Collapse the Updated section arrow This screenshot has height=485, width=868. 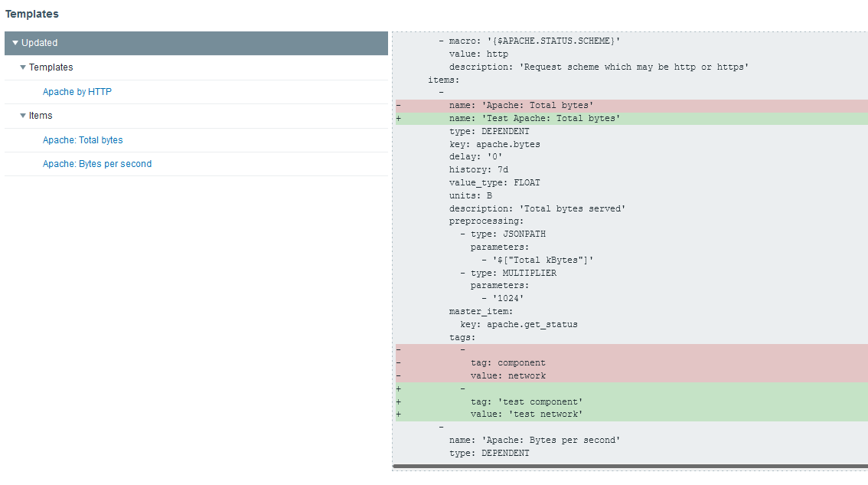(15, 43)
